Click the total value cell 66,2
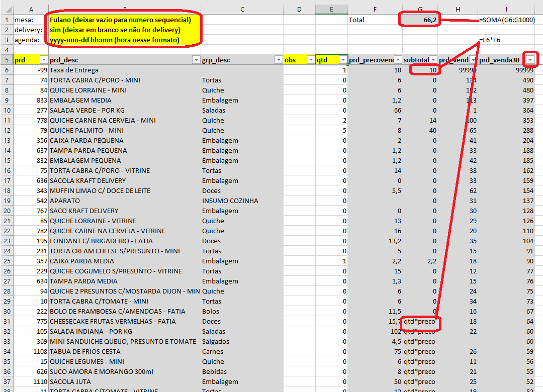This screenshot has width=543, height=392. point(420,20)
